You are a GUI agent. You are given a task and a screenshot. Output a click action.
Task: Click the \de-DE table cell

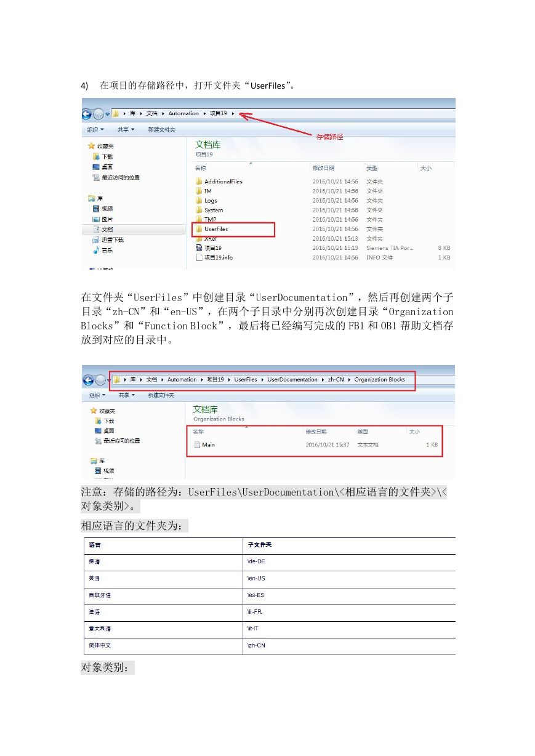[x=350, y=562]
